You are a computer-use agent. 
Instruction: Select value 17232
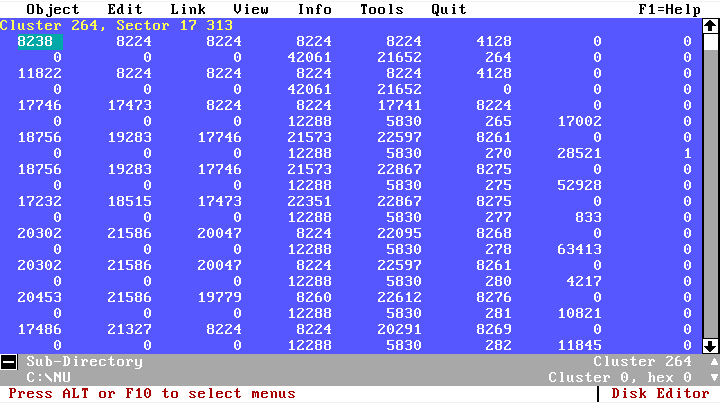click(x=39, y=201)
